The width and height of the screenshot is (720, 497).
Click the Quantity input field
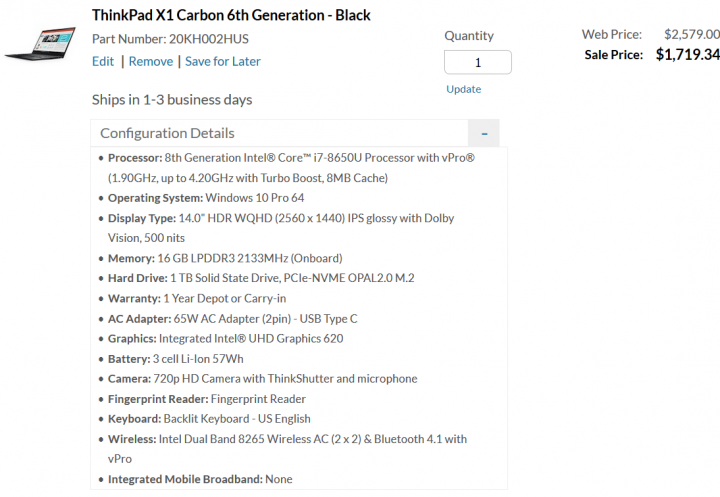click(478, 62)
